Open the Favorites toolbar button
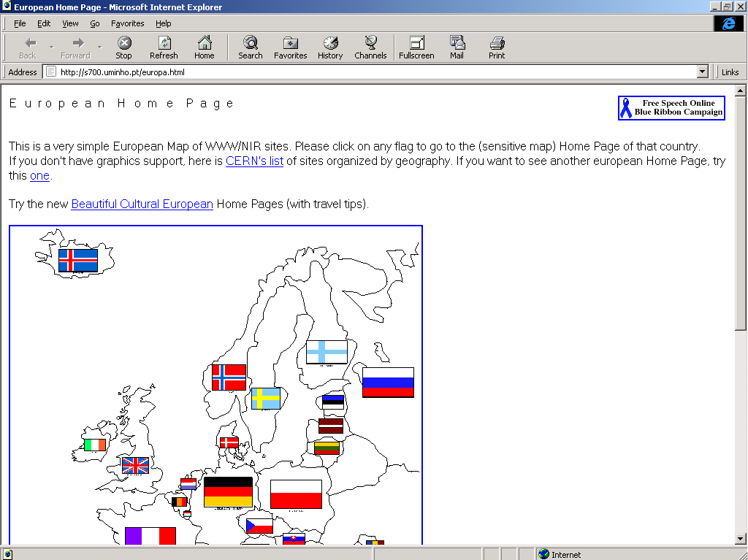Screen dimensions: 748x560 coord(291,47)
